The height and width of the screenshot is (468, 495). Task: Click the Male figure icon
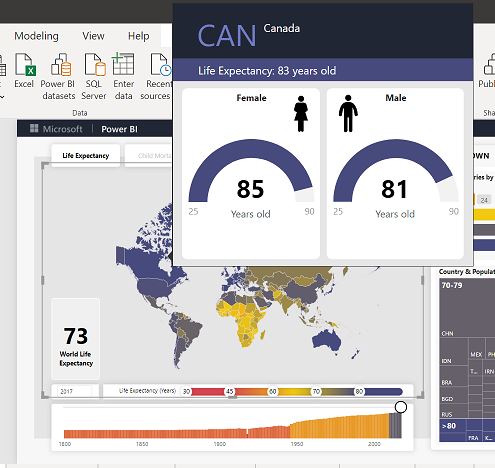click(x=348, y=113)
